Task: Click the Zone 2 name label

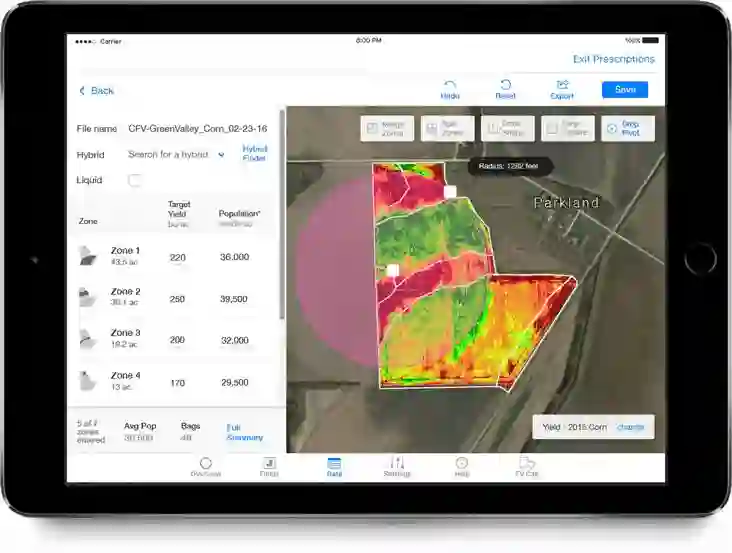Action: tap(125, 292)
